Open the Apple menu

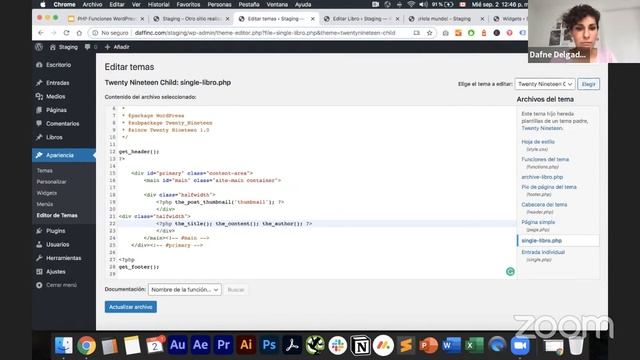point(43,4)
